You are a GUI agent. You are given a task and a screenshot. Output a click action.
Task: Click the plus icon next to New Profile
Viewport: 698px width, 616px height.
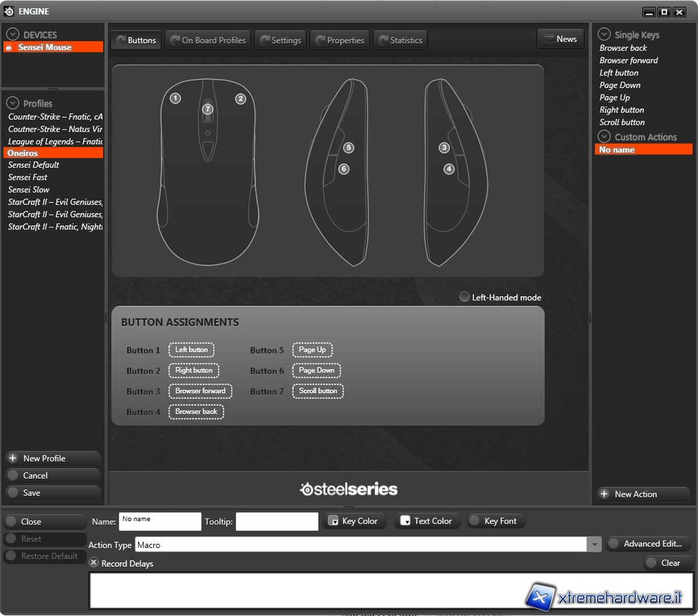(x=13, y=458)
